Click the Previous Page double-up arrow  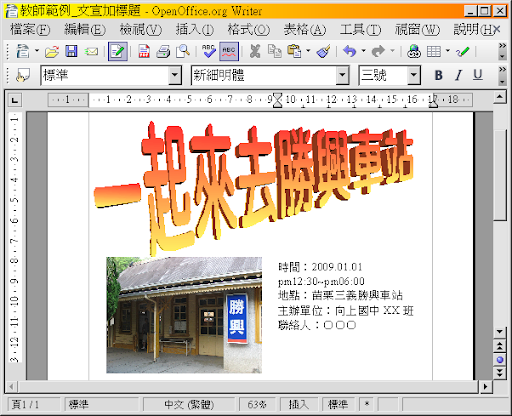click(x=499, y=346)
